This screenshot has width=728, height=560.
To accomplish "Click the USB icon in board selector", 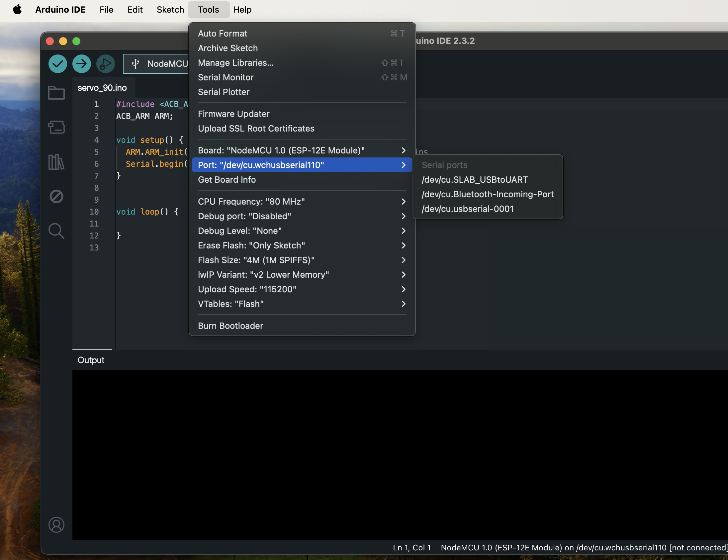I will click(x=135, y=64).
